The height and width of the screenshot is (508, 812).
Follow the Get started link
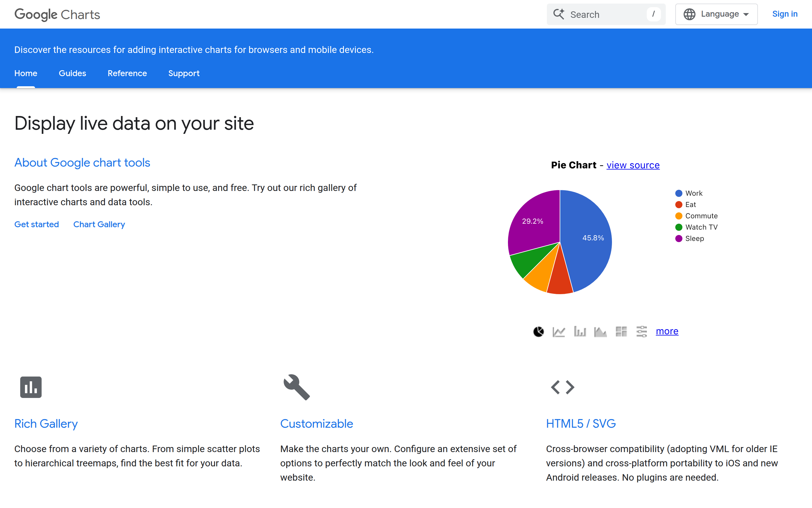pos(37,225)
